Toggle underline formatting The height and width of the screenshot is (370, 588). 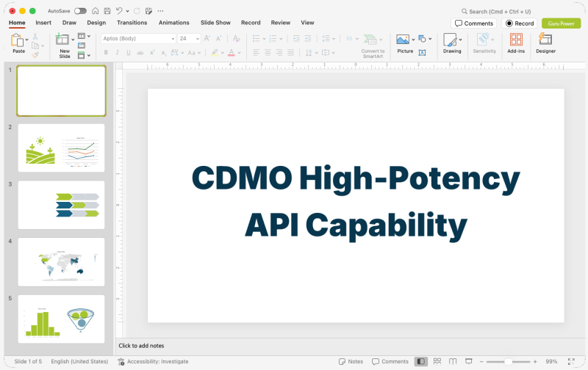click(x=129, y=53)
